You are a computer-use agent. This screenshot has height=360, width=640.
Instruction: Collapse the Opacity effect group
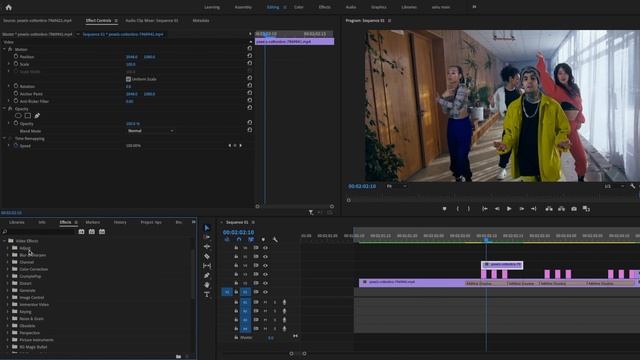click(x=4, y=109)
